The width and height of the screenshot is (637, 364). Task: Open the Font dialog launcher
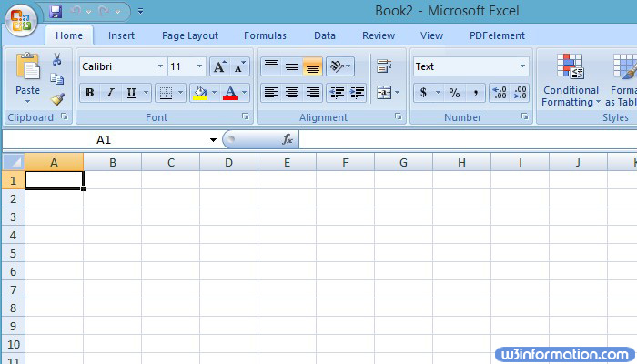[246, 117]
